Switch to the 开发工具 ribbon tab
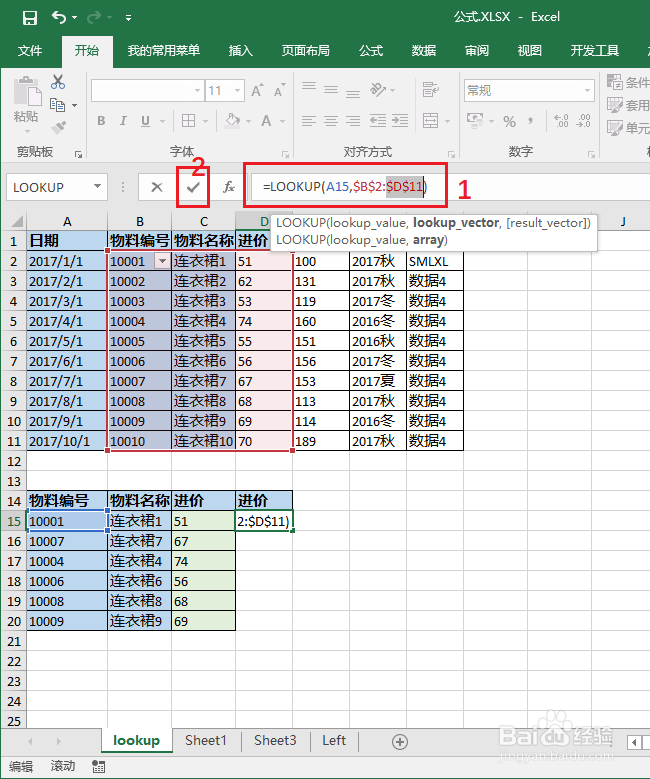The height and width of the screenshot is (779, 650). click(595, 51)
